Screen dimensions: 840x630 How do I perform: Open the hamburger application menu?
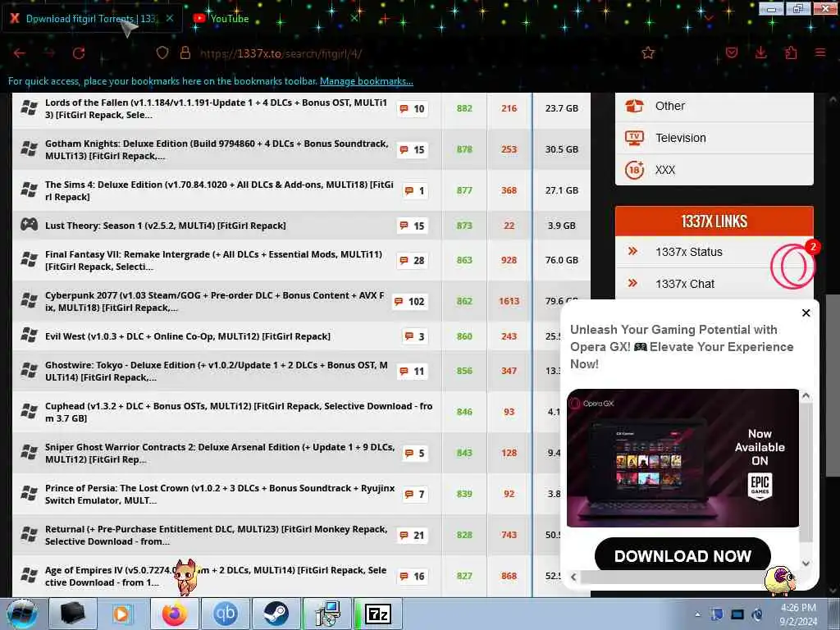820,52
